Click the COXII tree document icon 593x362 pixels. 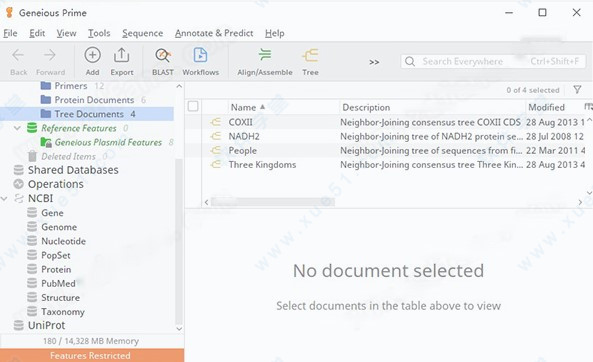(x=216, y=122)
